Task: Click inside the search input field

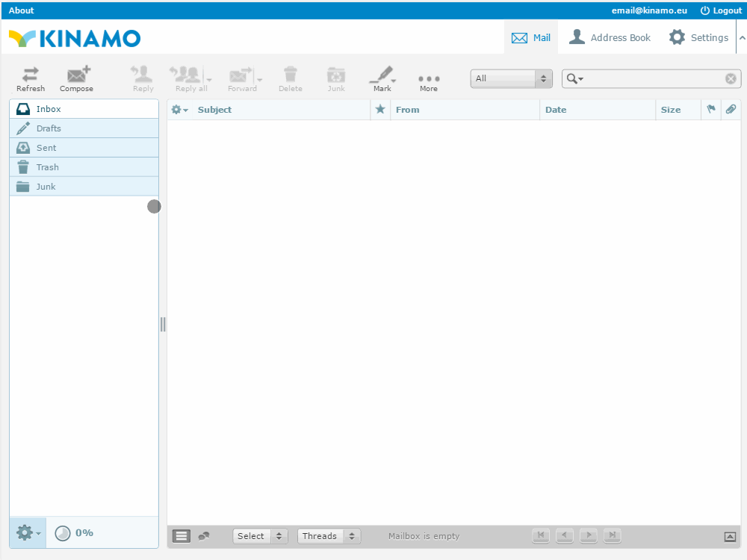Action: click(650, 79)
